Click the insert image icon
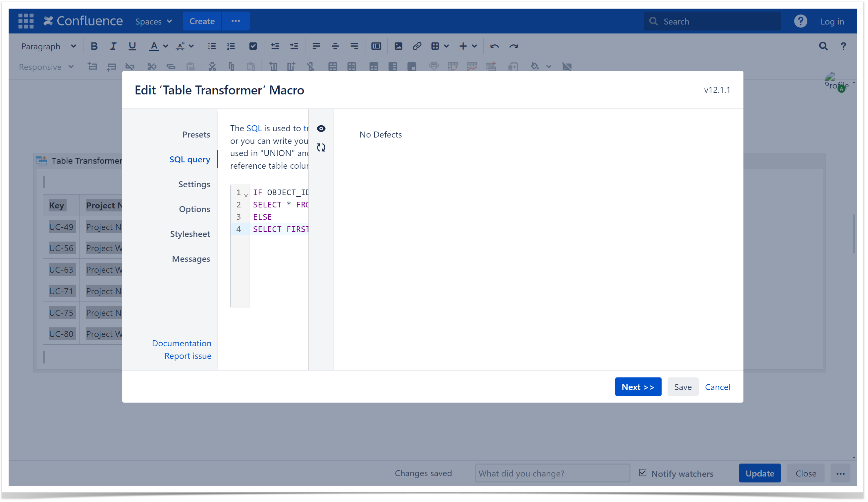868x502 pixels. [x=398, y=46]
